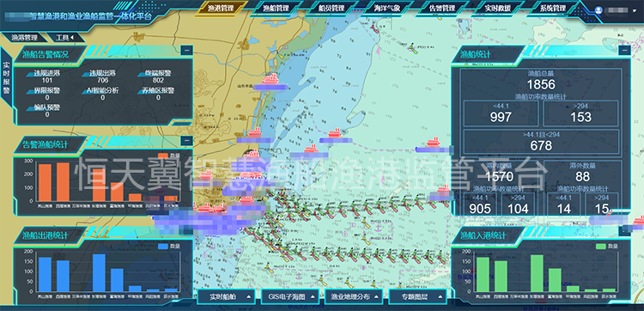644x311 pixels.
Task: Toggle orange 数量 legend in 告警渔船统计 chart
Action: coord(168,155)
